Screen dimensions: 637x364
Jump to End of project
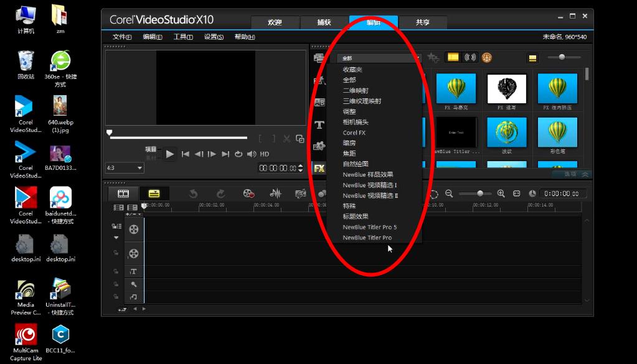[x=225, y=154]
